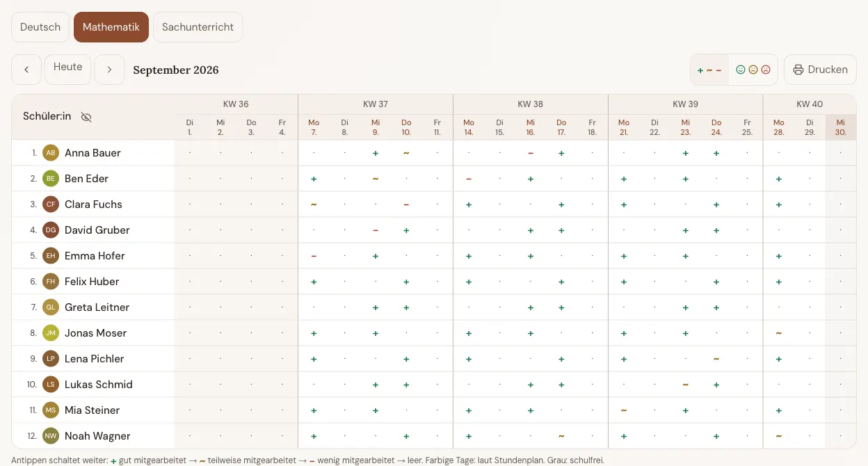Click Lena Pichler's LP avatar
The width and height of the screenshot is (868, 466).
(x=50, y=359)
